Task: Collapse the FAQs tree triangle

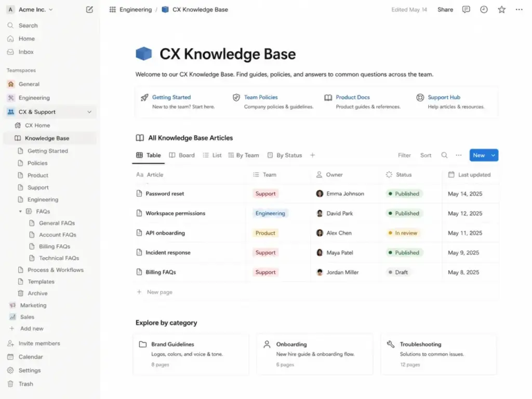Action: tap(20, 211)
